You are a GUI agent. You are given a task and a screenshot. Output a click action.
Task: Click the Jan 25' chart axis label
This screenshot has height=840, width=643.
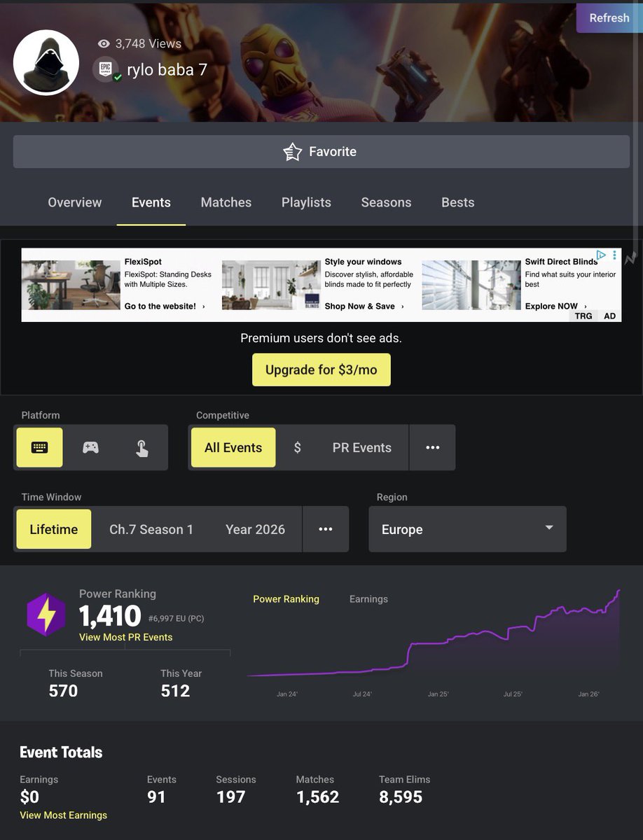tap(438, 694)
